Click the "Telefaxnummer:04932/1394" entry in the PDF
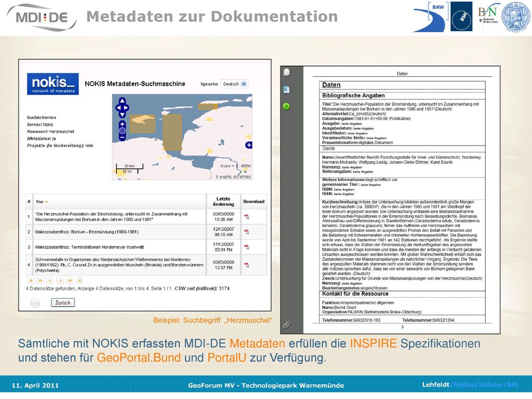The image size is (532, 399). pyautogui.click(x=428, y=320)
